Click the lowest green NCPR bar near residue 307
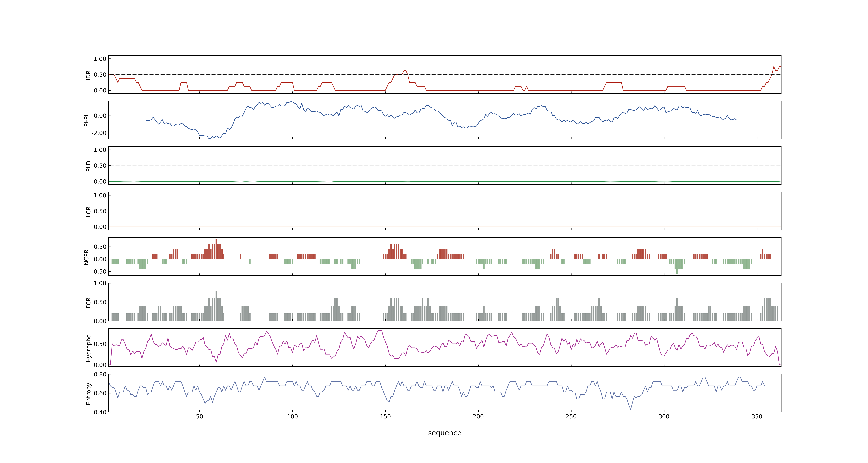This screenshot has height=463, width=868. click(677, 266)
